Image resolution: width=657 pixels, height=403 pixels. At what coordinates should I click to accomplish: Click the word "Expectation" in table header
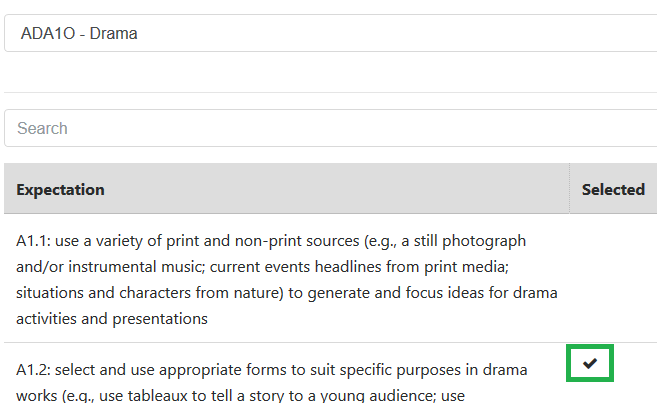[60, 190]
